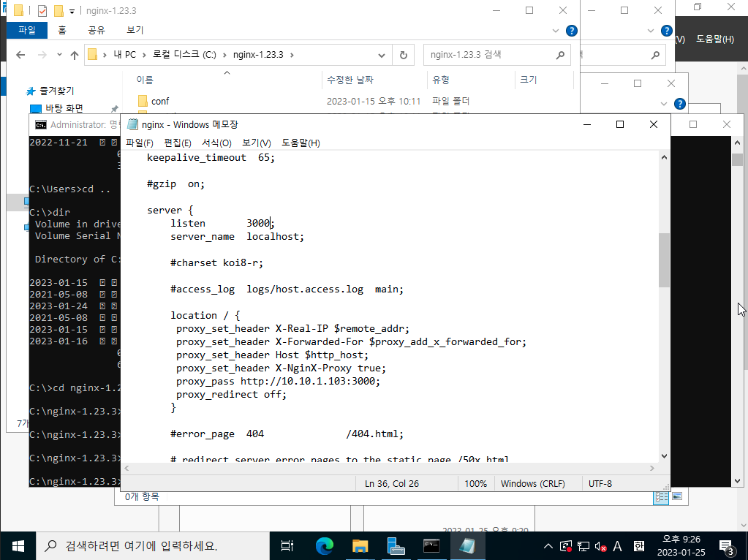Go up one folder level in Explorer
This screenshot has width=748, height=560.
click(x=75, y=55)
